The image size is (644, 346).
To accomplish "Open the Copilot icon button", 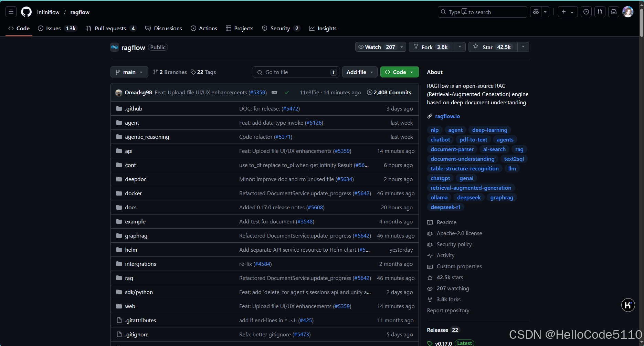I will (536, 12).
